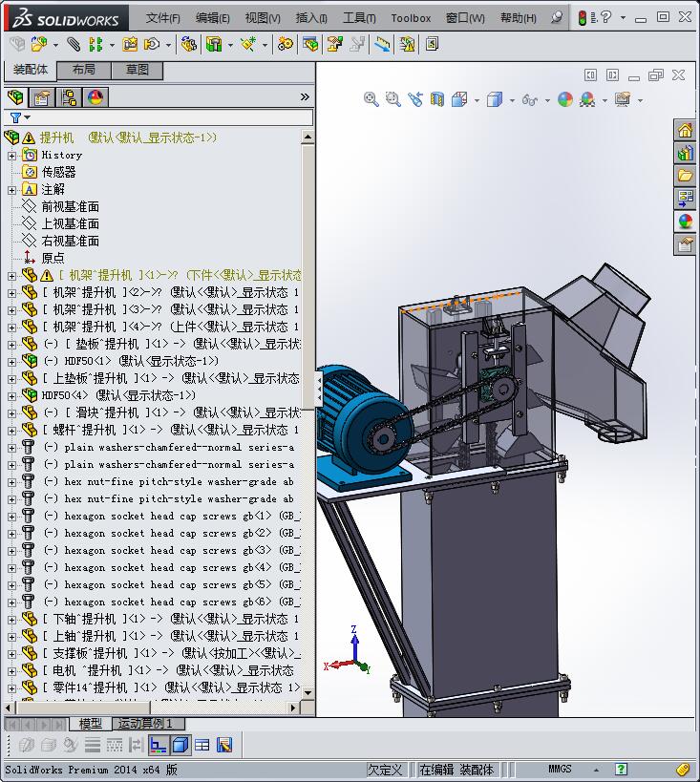Image resolution: width=700 pixels, height=782 pixels.
Task: Click the Insert Components toolbar icon
Action: [x=38, y=44]
